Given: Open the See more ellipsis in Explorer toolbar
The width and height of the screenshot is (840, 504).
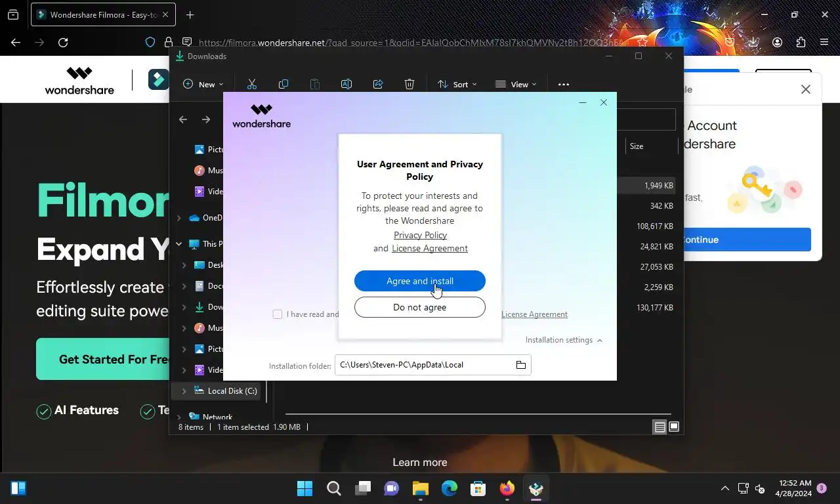Looking at the screenshot, I should (x=563, y=84).
